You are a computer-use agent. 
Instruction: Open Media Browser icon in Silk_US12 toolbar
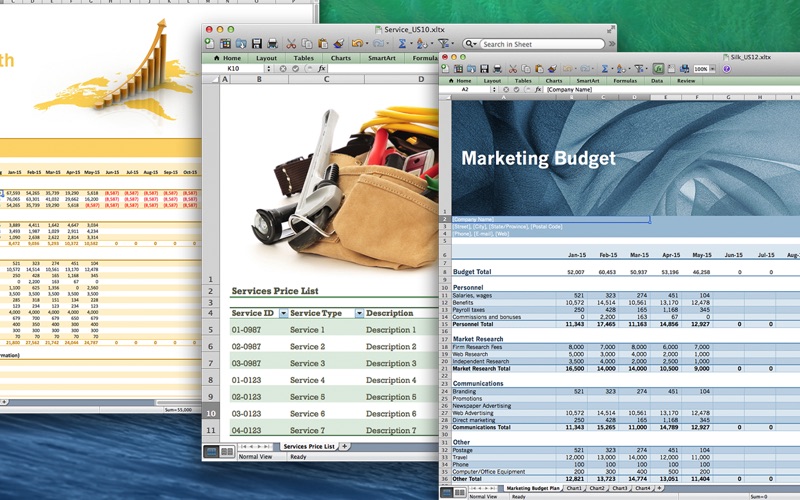pyautogui.click(x=685, y=69)
